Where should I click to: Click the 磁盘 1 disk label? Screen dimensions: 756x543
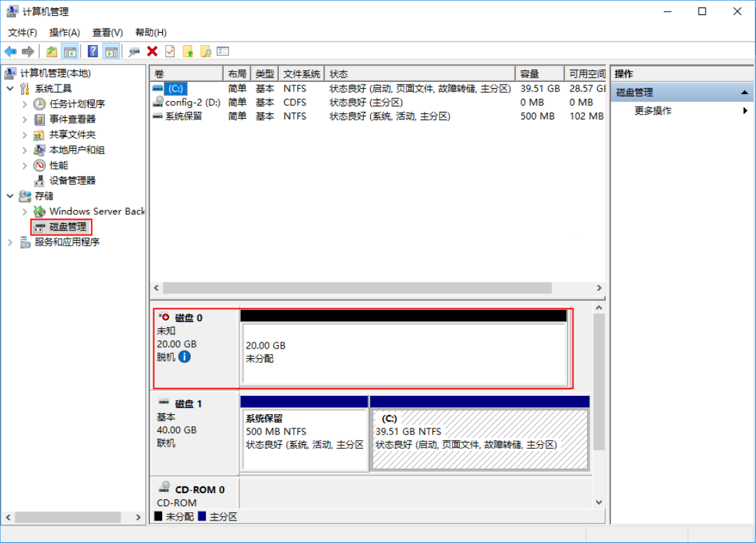[x=188, y=404]
